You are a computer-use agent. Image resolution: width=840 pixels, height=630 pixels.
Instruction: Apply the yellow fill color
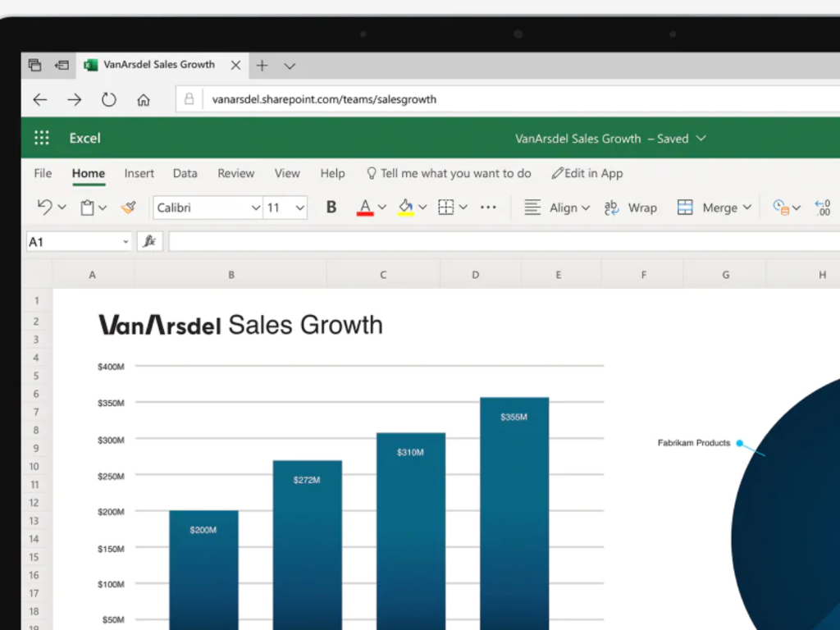pos(405,208)
